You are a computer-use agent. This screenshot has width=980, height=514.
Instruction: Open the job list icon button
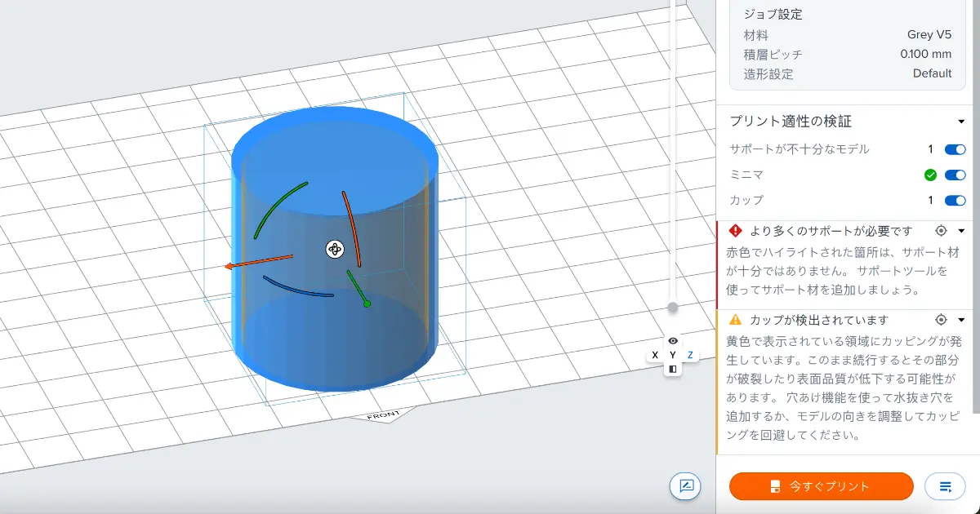pyautogui.click(x=946, y=486)
